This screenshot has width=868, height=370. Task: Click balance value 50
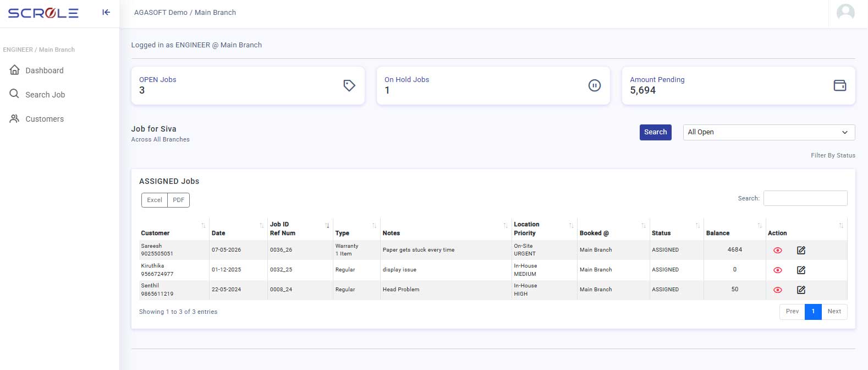(735, 289)
